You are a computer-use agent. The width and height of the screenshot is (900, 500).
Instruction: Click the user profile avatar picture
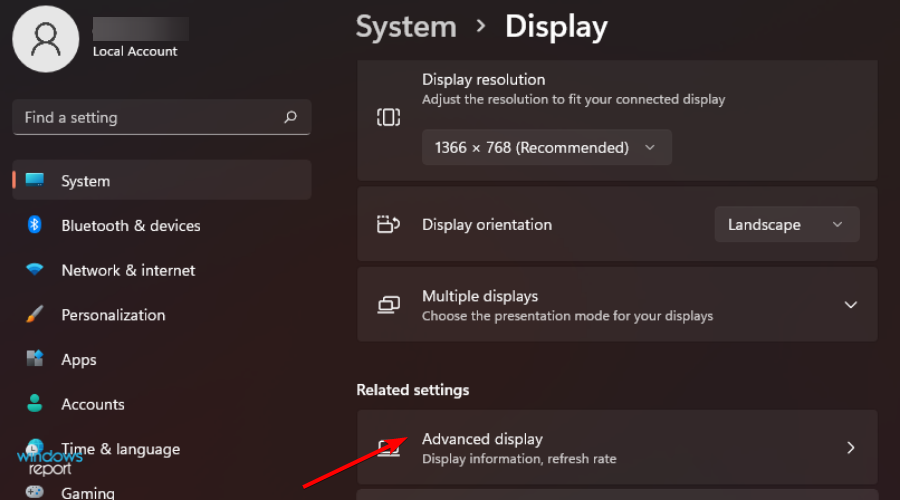click(x=45, y=39)
